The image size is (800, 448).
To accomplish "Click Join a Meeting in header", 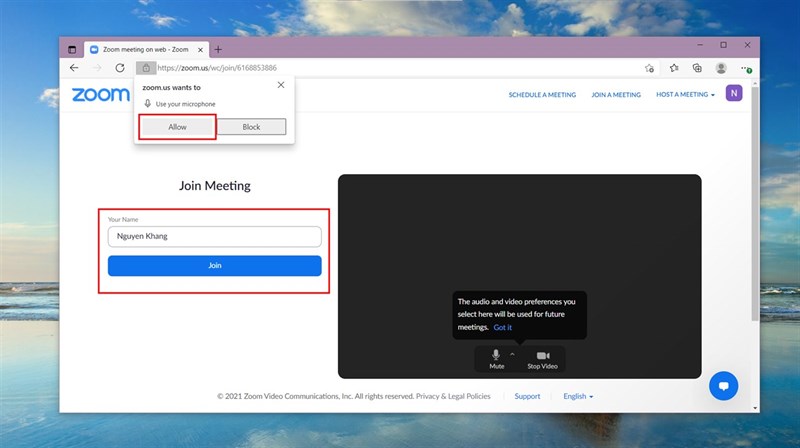I will tap(616, 95).
